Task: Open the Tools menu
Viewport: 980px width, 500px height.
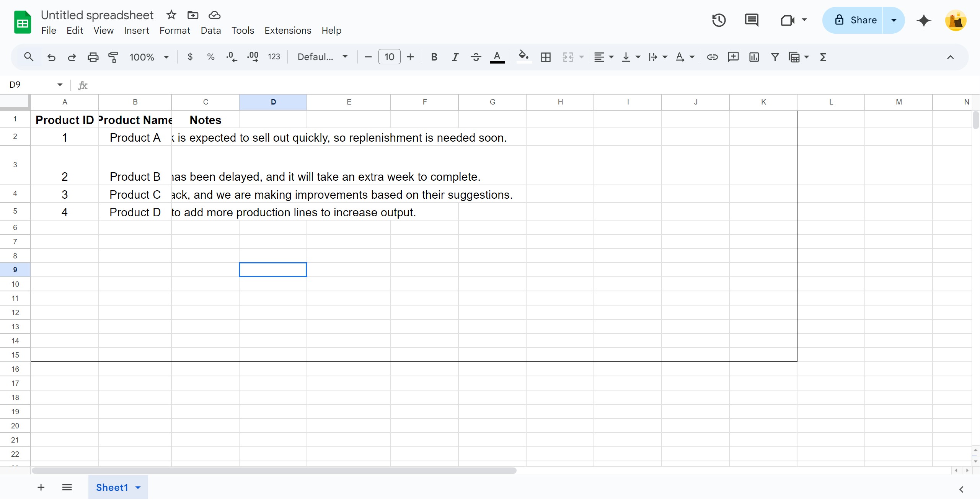Action: pyautogui.click(x=243, y=30)
